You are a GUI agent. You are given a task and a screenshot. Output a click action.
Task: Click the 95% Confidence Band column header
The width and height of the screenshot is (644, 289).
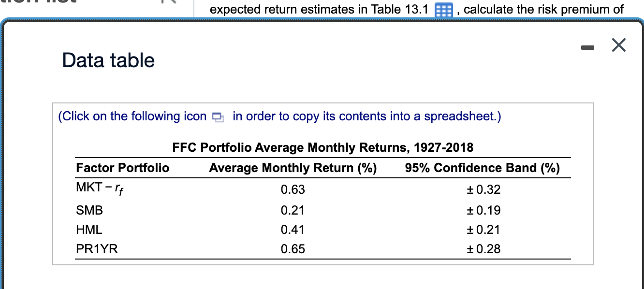click(482, 168)
